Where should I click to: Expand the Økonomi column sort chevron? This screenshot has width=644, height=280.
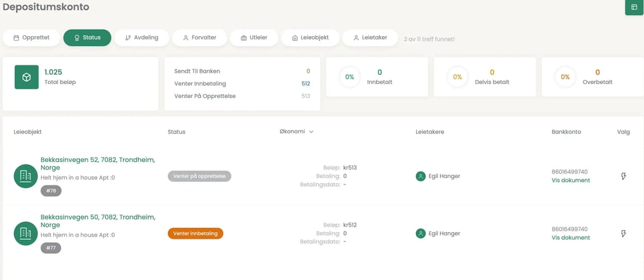point(311,132)
